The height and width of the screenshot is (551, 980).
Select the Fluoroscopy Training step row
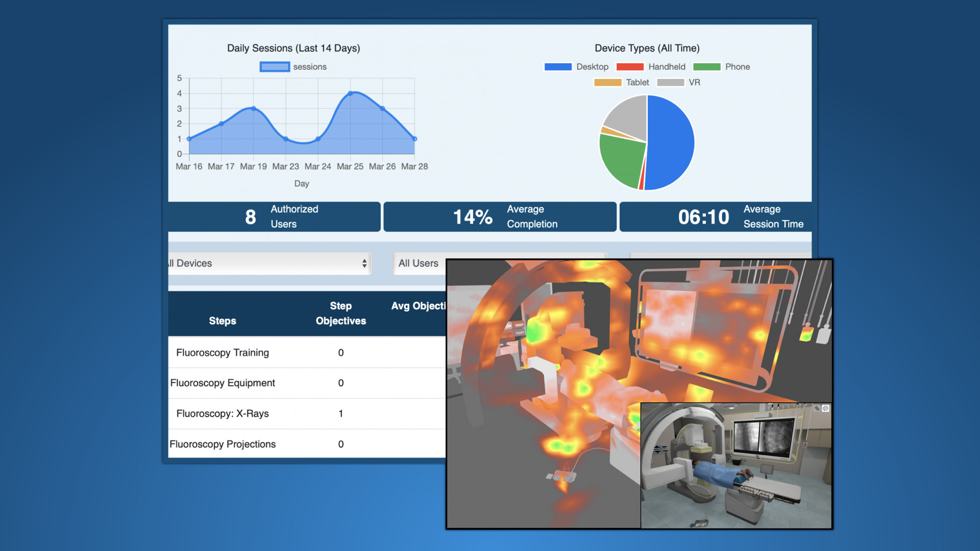[x=223, y=353]
